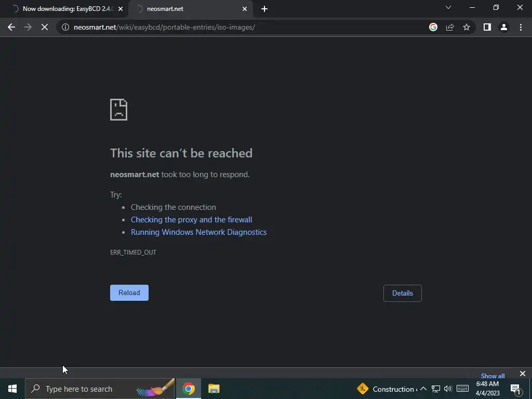Minimize the Chrome window
This screenshot has height=399, width=532.
472,7
